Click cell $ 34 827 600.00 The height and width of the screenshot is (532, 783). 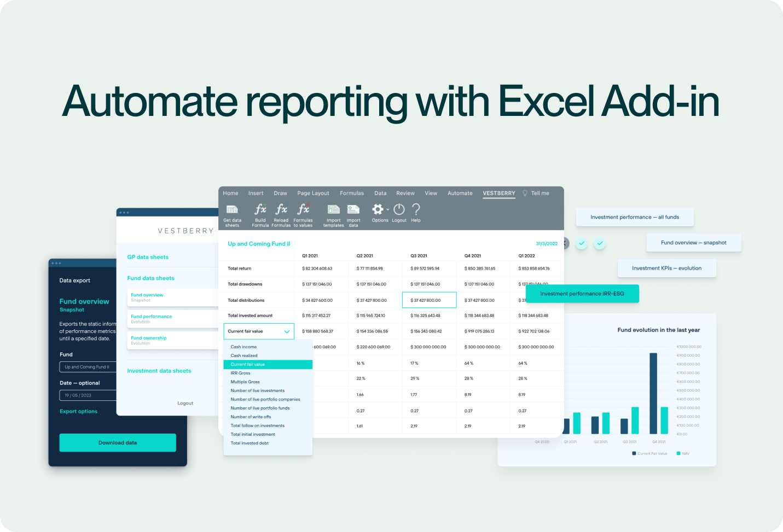coord(317,300)
